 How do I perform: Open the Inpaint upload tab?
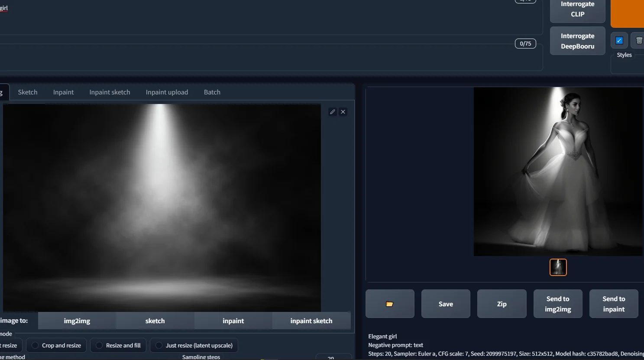tap(167, 92)
